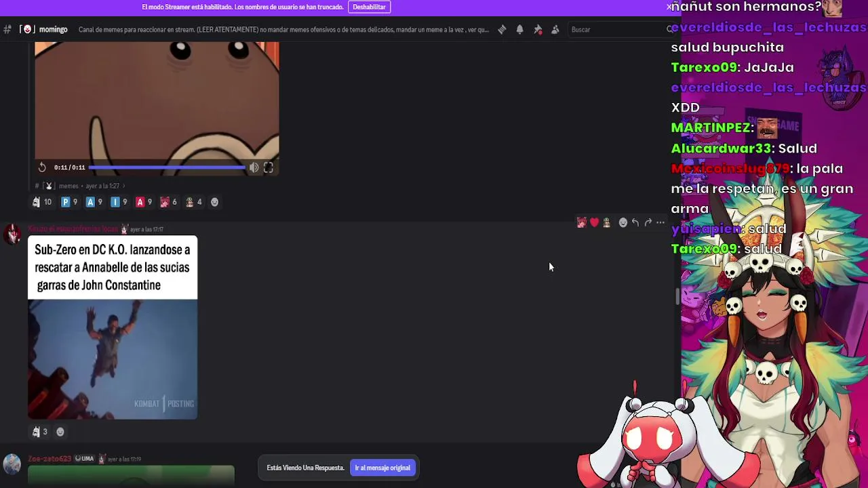
Task: Toggle the member list icon
Action: pos(555,30)
